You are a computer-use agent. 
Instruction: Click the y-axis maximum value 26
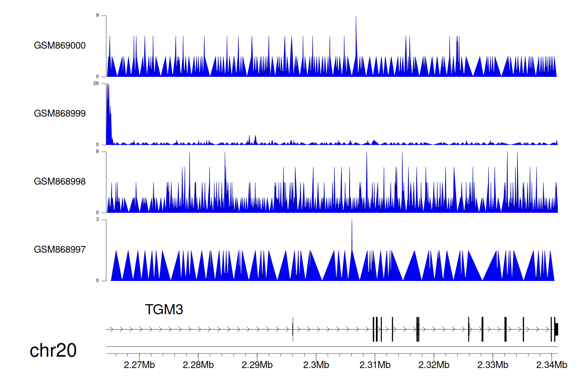(x=96, y=83)
